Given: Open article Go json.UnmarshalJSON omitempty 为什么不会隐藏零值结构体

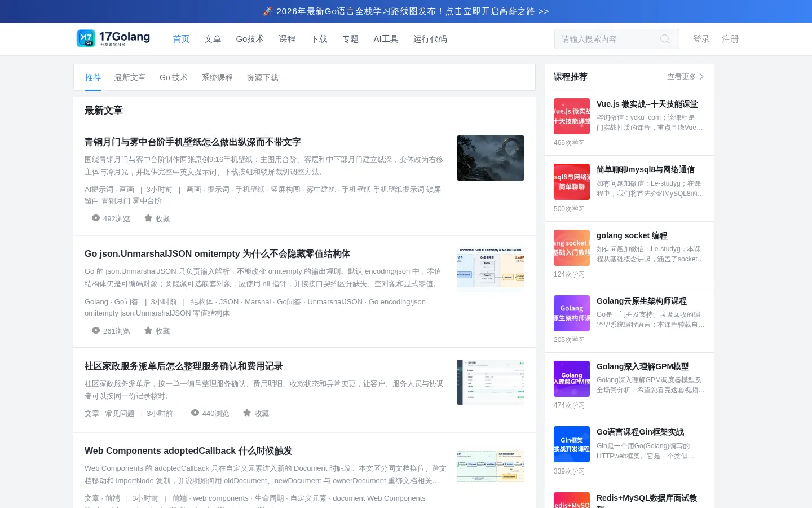Looking at the screenshot, I should click(218, 254).
